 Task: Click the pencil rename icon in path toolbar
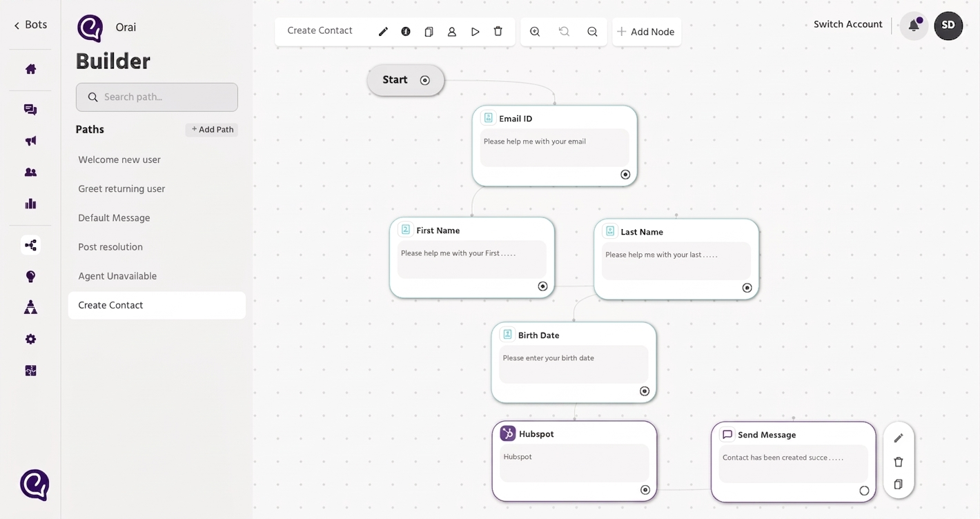click(383, 32)
